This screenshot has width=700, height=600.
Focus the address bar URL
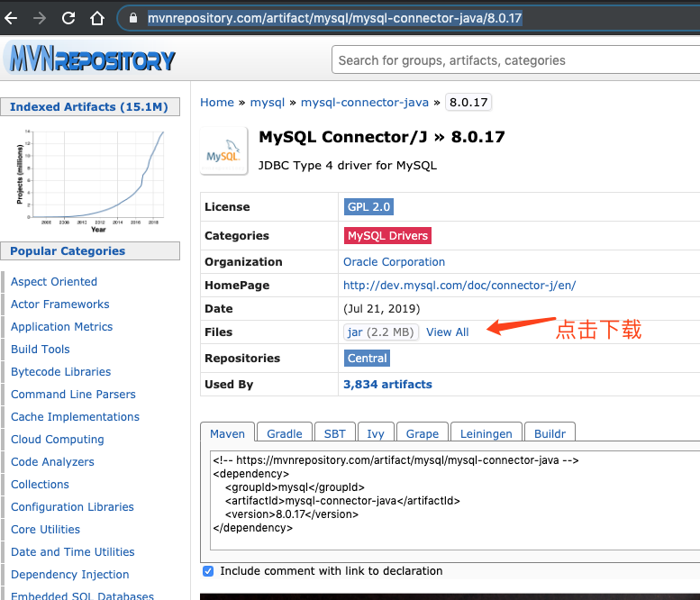point(334,18)
